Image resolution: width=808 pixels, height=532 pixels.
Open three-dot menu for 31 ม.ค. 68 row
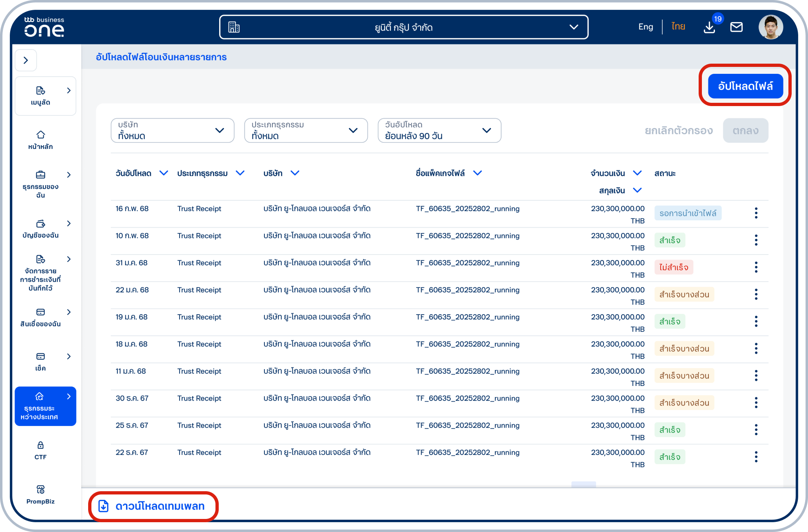point(756,267)
